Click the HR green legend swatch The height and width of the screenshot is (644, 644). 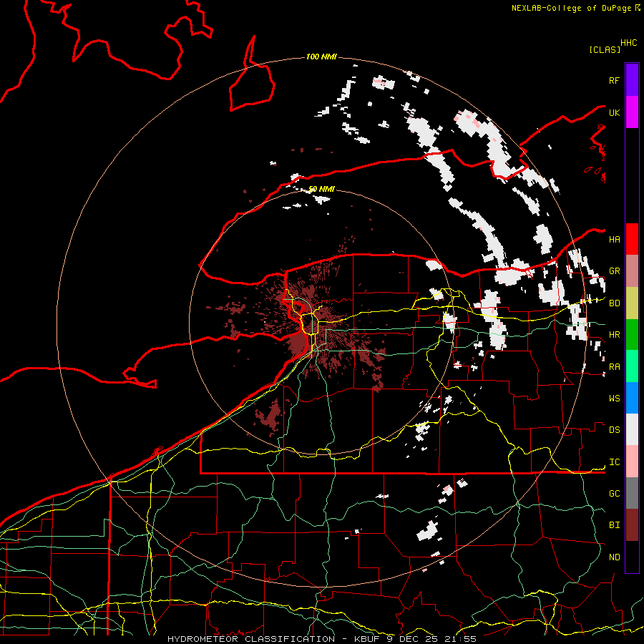(x=632, y=334)
